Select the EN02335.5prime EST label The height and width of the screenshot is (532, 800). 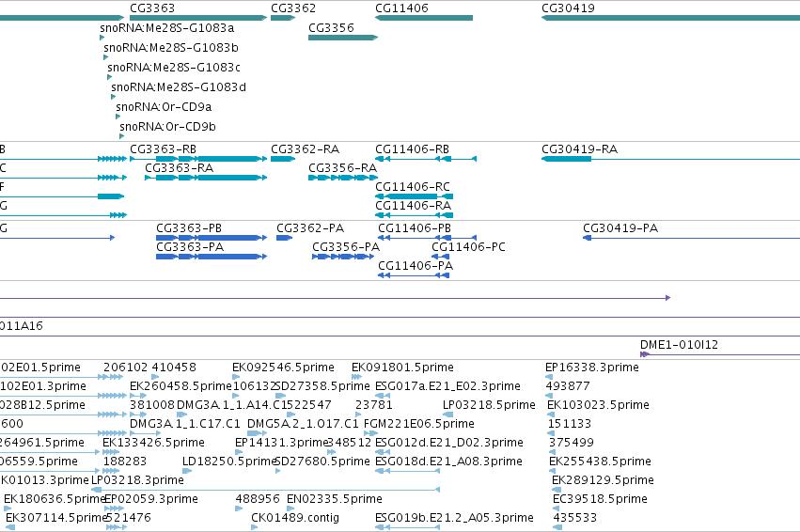[334, 499]
